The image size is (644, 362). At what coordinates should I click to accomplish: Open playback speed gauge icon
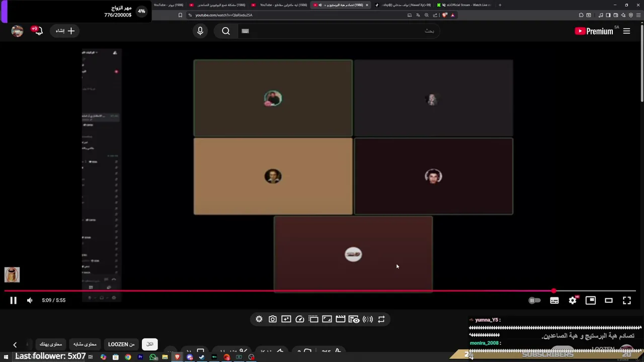pos(300,319)
